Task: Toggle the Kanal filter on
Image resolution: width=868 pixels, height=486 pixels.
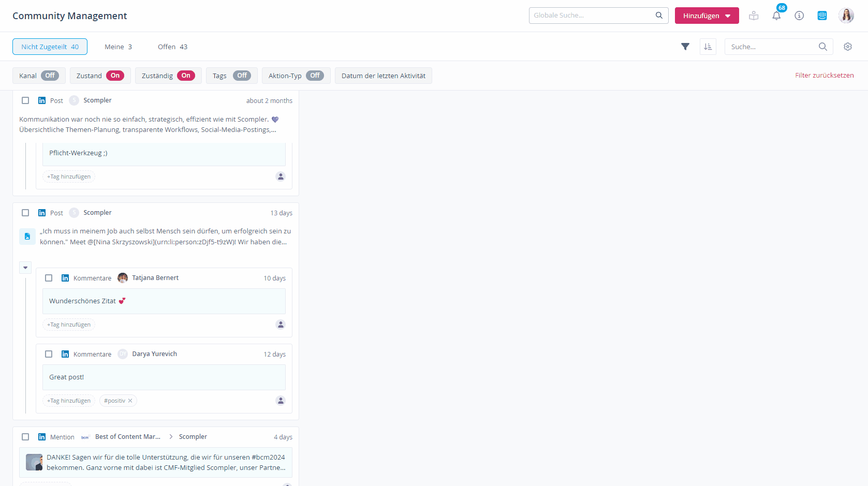Action: click(51, 76)
